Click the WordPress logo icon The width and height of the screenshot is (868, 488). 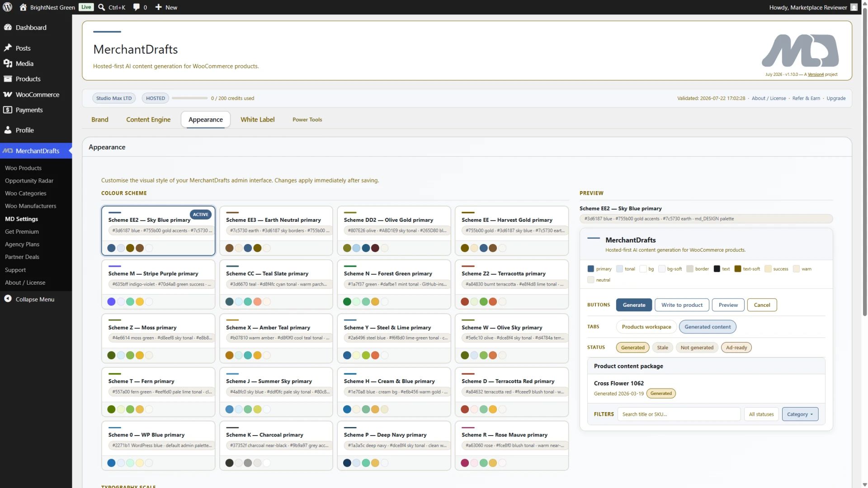point(8,7)
